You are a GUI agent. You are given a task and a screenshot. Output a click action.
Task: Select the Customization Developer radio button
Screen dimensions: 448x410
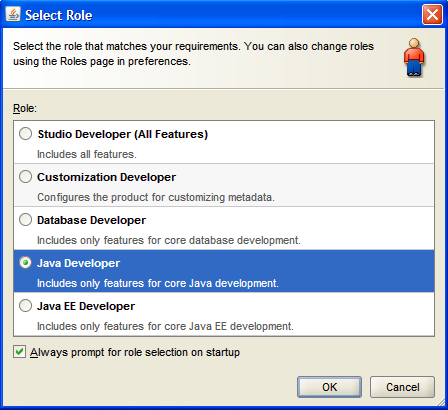pos(25,177)
